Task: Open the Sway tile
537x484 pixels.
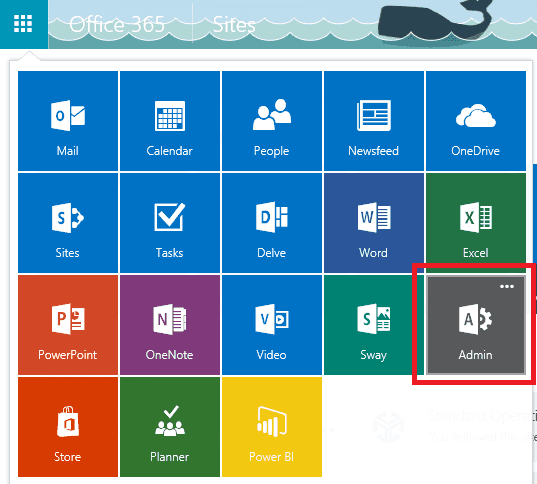Action: click(374, 325)
